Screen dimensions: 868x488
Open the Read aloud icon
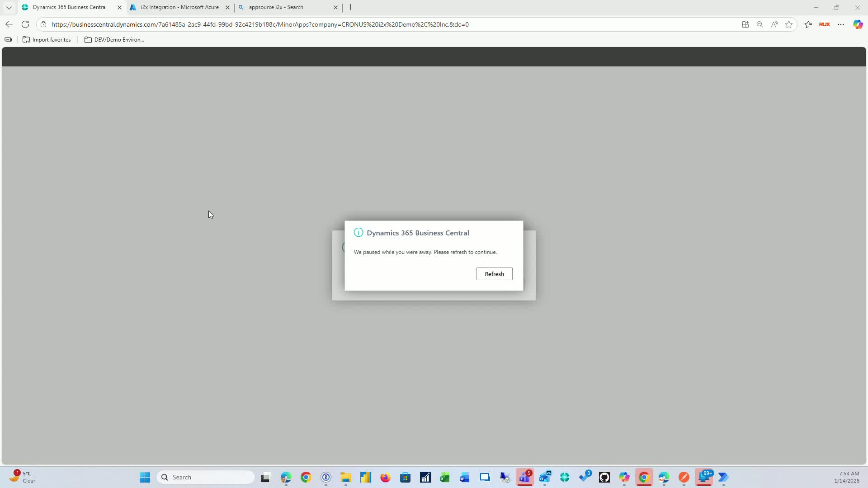pos(774,24)
